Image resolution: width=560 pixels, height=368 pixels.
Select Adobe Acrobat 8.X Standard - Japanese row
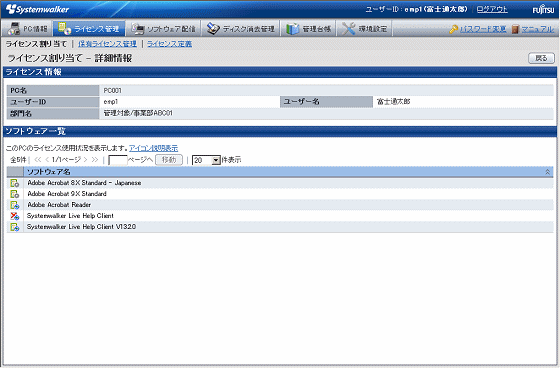pos(280,183)
